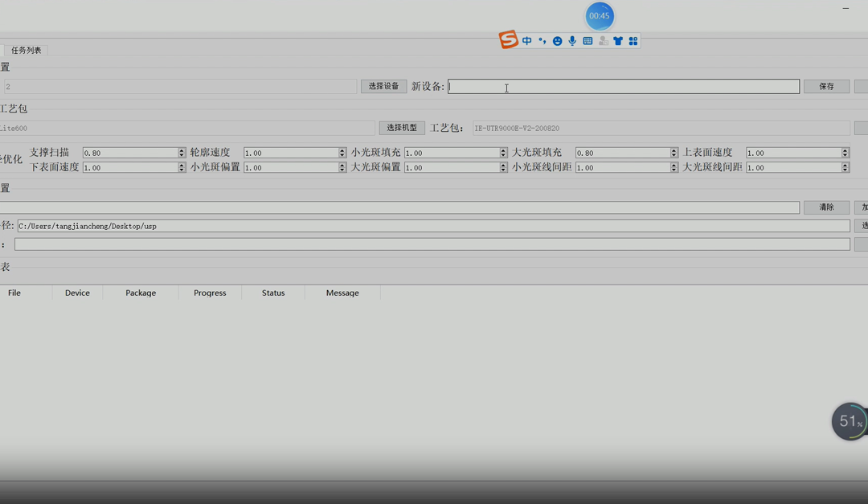Click the 选择机型 button

[402, 128]
